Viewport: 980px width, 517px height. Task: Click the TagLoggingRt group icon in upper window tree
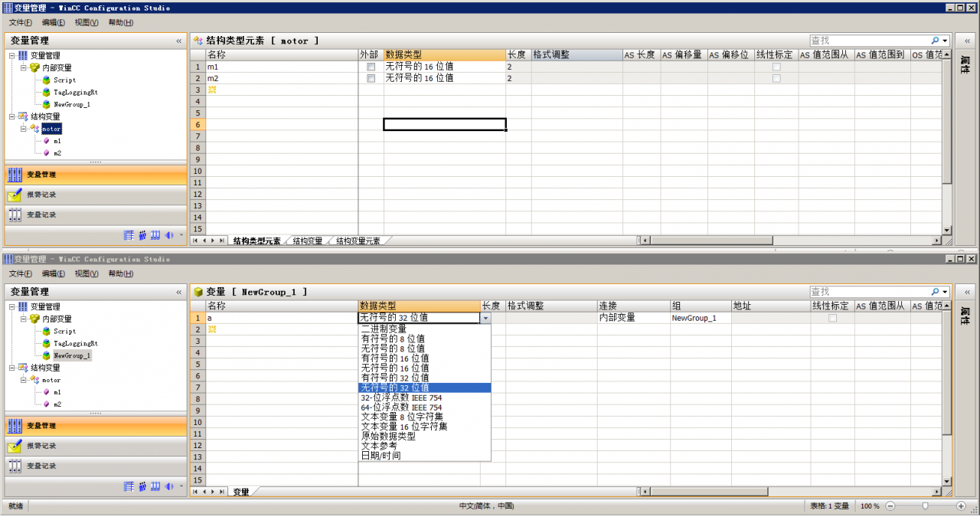coord(47,92)
